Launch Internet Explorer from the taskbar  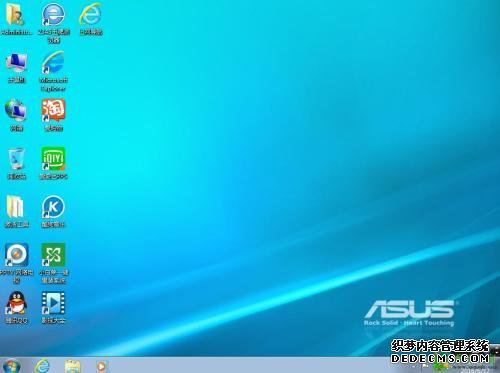(42, 366)
